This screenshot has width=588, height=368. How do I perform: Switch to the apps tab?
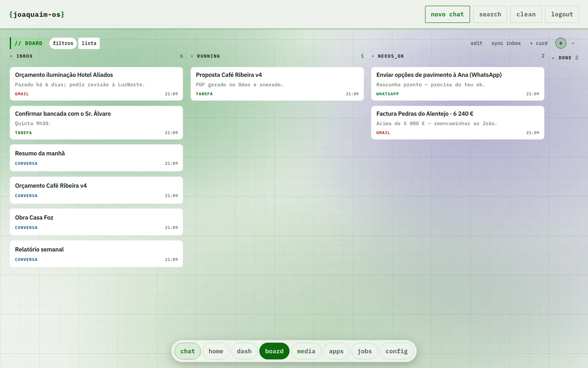[x=336, y=351]
